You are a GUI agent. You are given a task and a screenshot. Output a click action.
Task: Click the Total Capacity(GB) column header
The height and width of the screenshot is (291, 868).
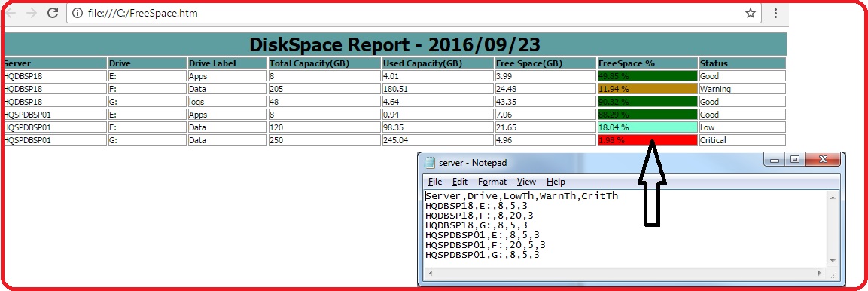tap(324, 63)
